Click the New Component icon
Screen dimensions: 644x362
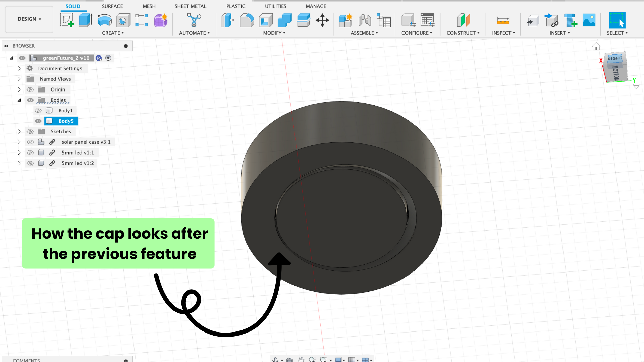345,20
